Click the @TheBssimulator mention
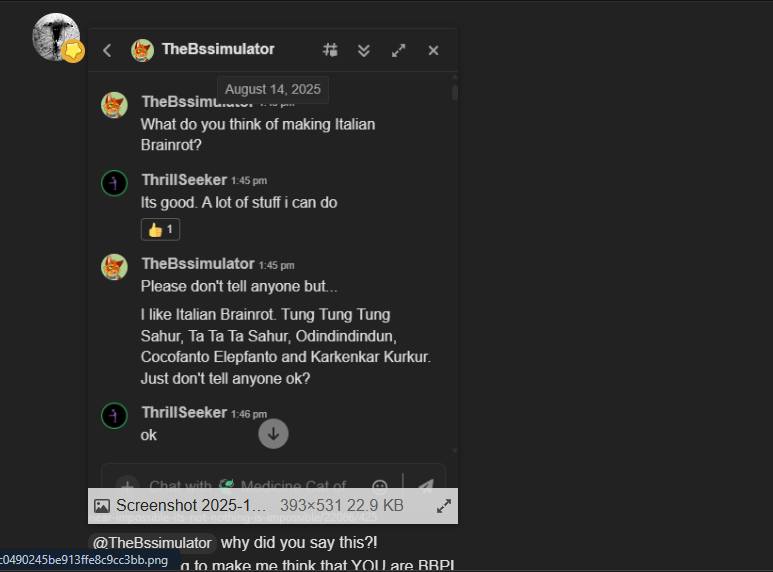Image resolution: width=773 pixels, height=572 pixels. tap(152, 543)
